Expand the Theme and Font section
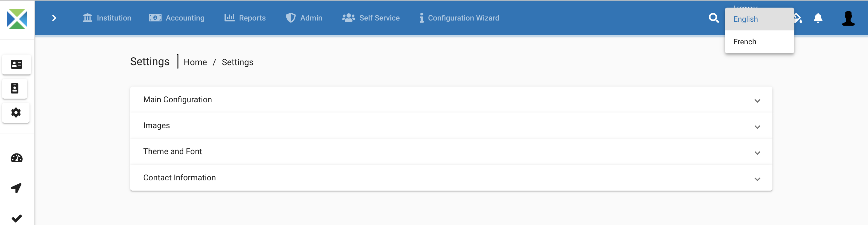The height and width of the screenshot is (225, 868). point(451,151)
